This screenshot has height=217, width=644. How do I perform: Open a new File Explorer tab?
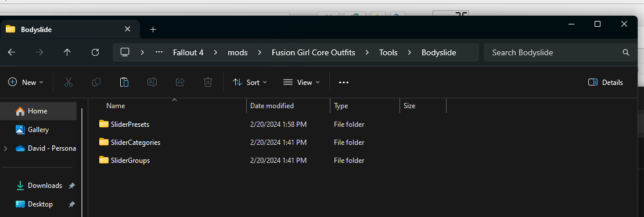(x=153, y=29)
